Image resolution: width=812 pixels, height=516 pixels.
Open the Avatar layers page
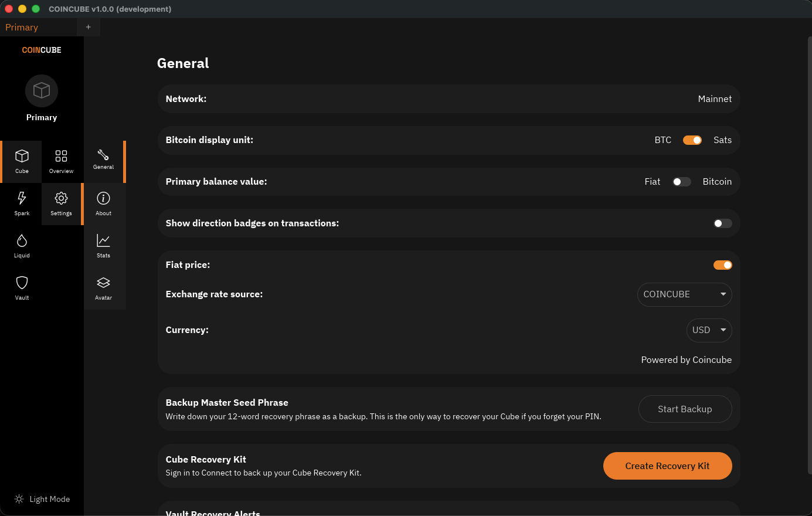tap(103, 288)
